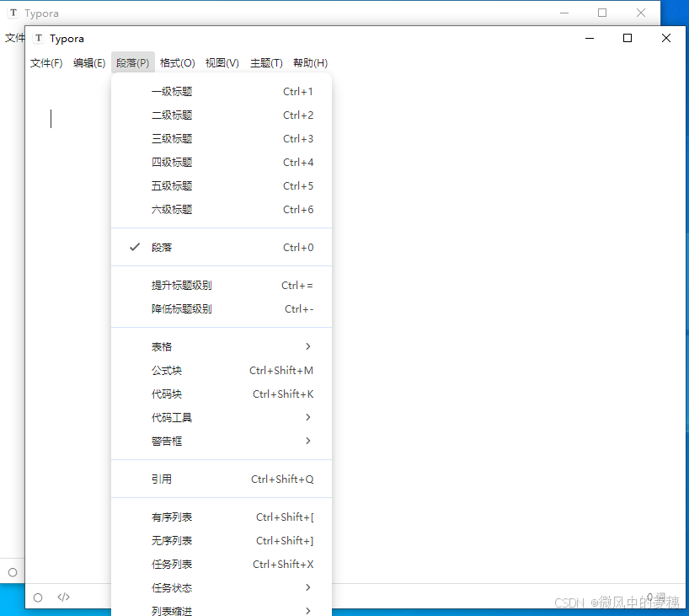Close the open 段落(P) menu
Screen dimensions: 689x616
(133, 63)
